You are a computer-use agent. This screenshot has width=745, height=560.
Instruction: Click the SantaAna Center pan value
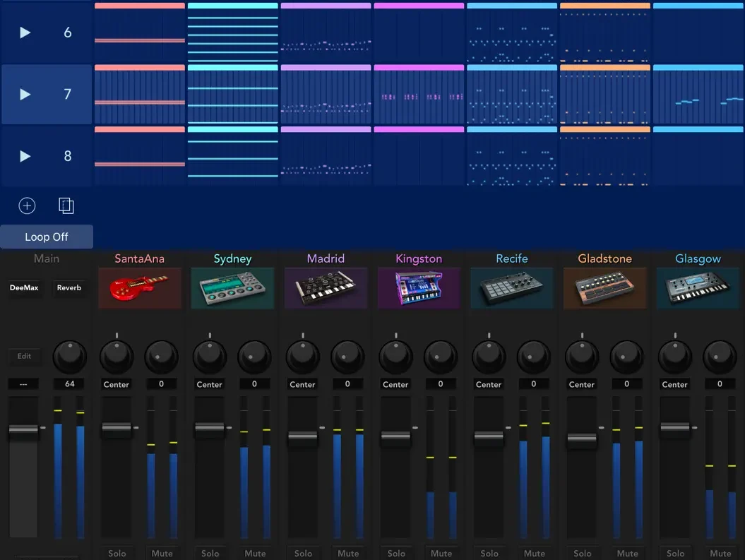coord(117,384)
